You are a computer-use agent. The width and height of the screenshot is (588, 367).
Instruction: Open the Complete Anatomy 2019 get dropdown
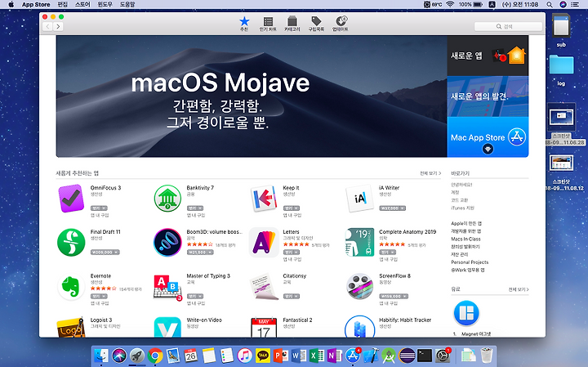[387, 253]
